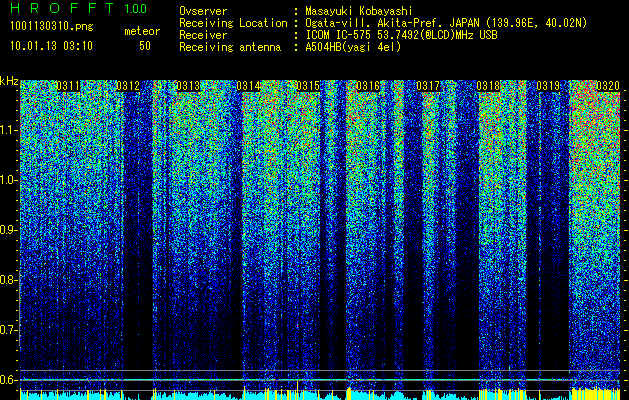Click the 0318 time marker
The image size is (629, 400).
coord(488,86)
